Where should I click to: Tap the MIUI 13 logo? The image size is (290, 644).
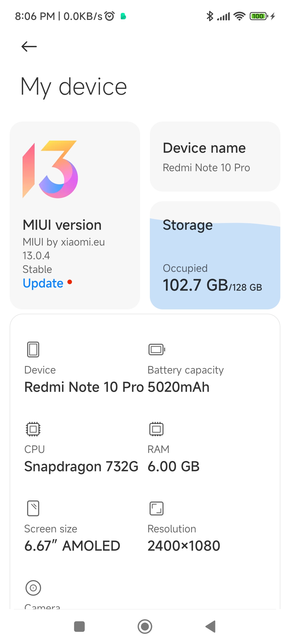pos(50,169)
